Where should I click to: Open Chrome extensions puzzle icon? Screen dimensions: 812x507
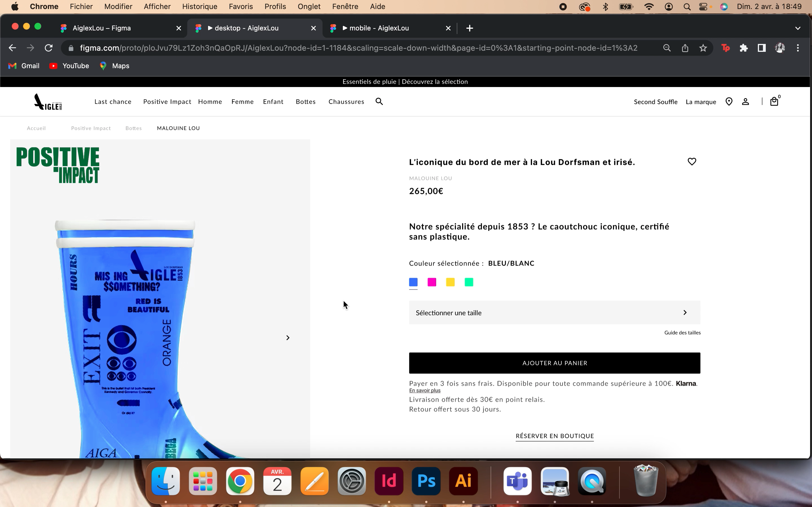(x=743, y=48)
